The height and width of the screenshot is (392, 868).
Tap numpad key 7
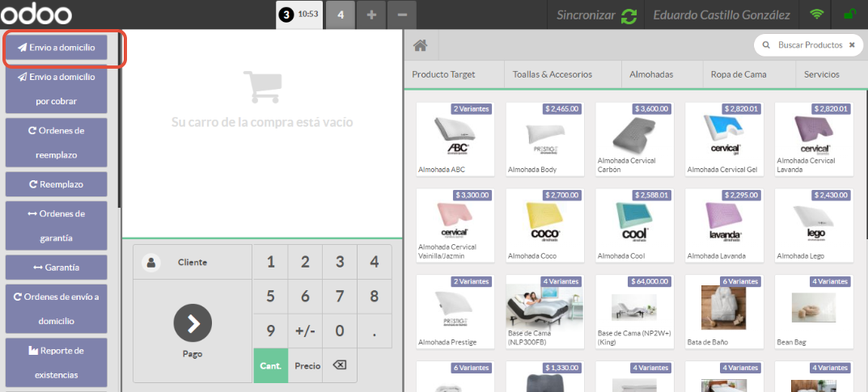pyautogui.click(x=340, y=297)
